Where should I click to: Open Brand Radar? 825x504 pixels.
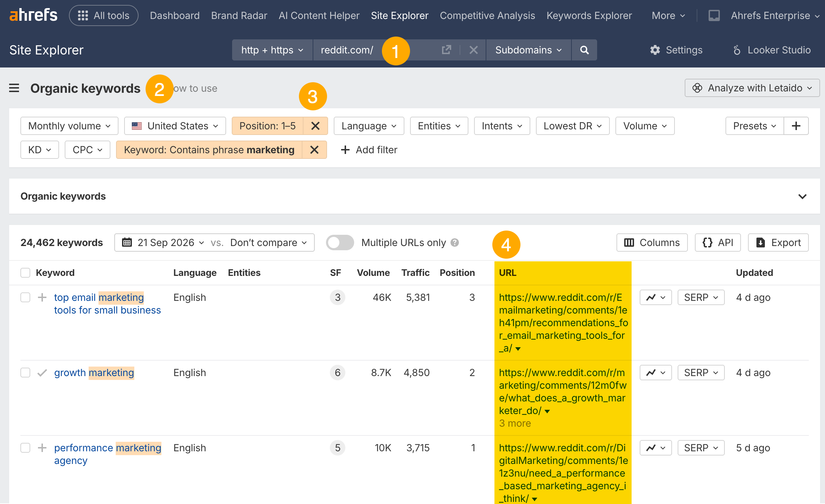[239, 15]
